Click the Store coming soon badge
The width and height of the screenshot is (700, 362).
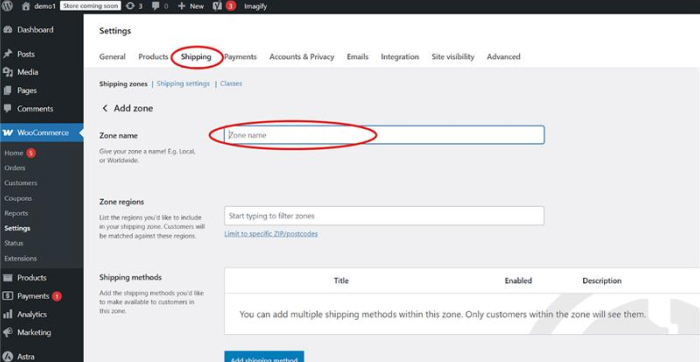tap(90, 6)
